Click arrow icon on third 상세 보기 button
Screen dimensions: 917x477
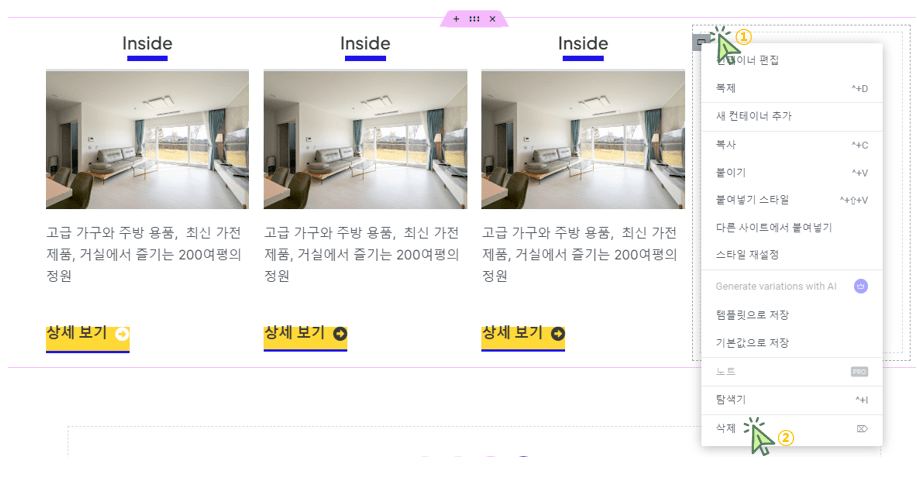point(558,334)
